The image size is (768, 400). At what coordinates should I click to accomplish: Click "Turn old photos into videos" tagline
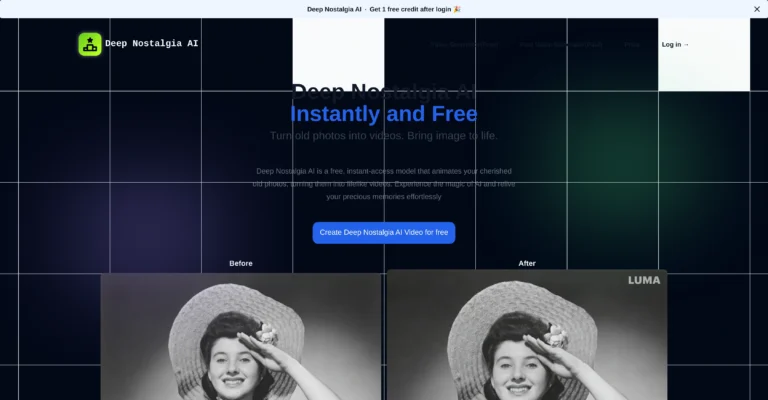[x=384, y=136]
